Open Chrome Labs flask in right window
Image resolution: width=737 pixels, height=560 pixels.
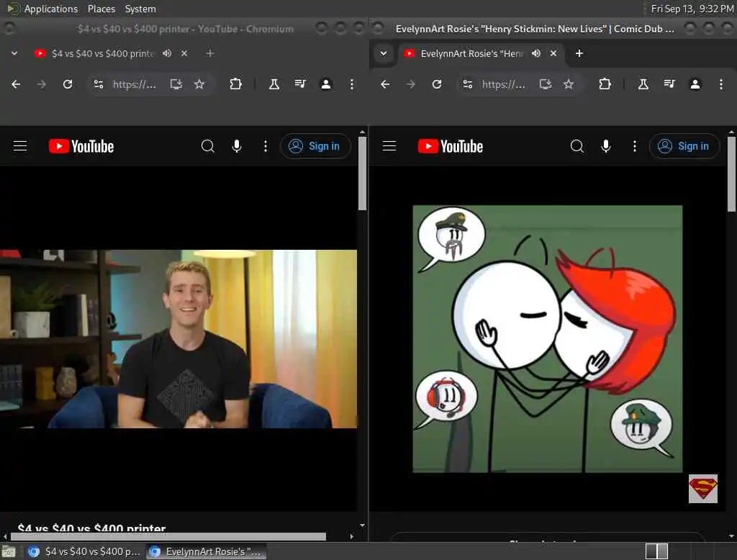click(643, 84)
